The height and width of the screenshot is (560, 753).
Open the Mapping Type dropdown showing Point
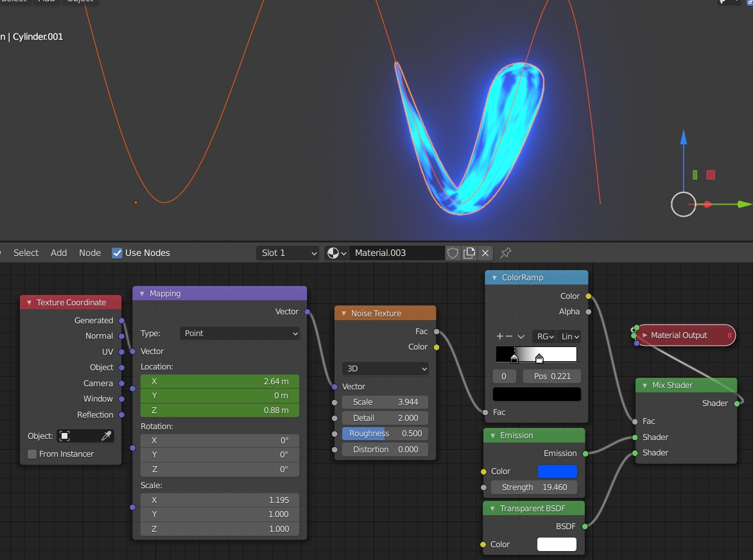pyautogui.click(x=239, y=334)
